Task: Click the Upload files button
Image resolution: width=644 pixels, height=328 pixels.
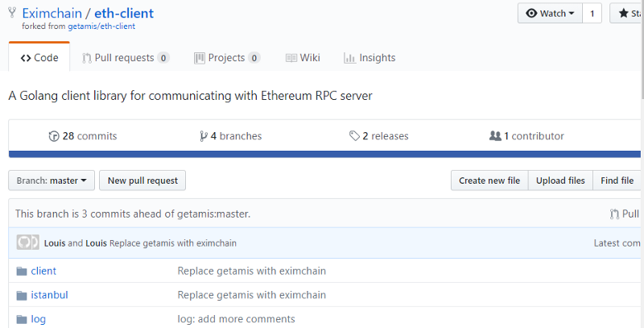Action: (560, 181)
